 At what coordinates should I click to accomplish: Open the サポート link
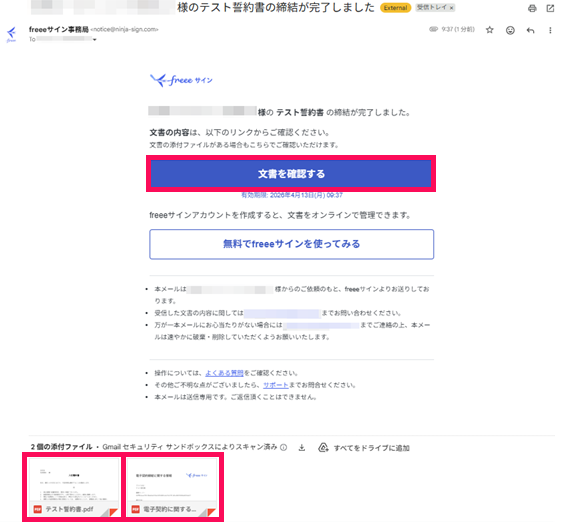click(276, 385)
